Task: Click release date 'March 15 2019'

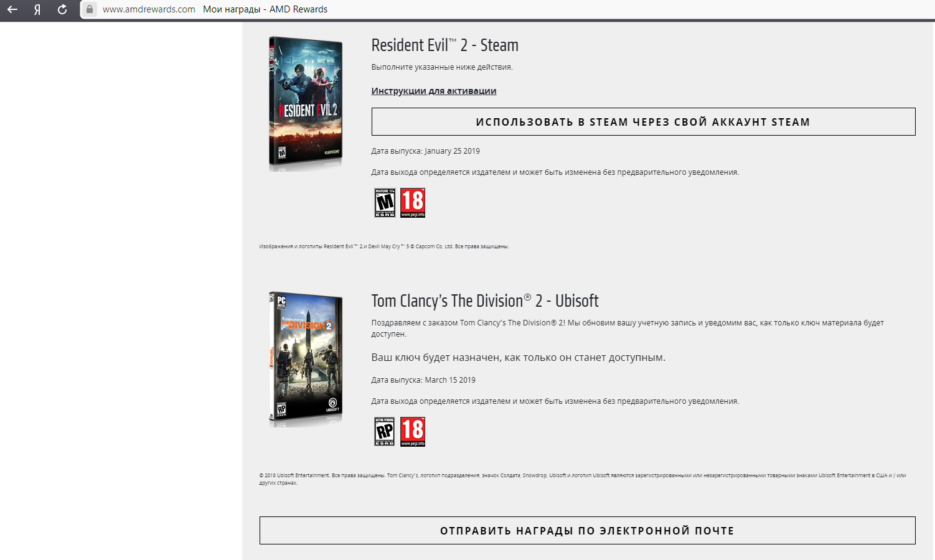Action: point(450,380)
